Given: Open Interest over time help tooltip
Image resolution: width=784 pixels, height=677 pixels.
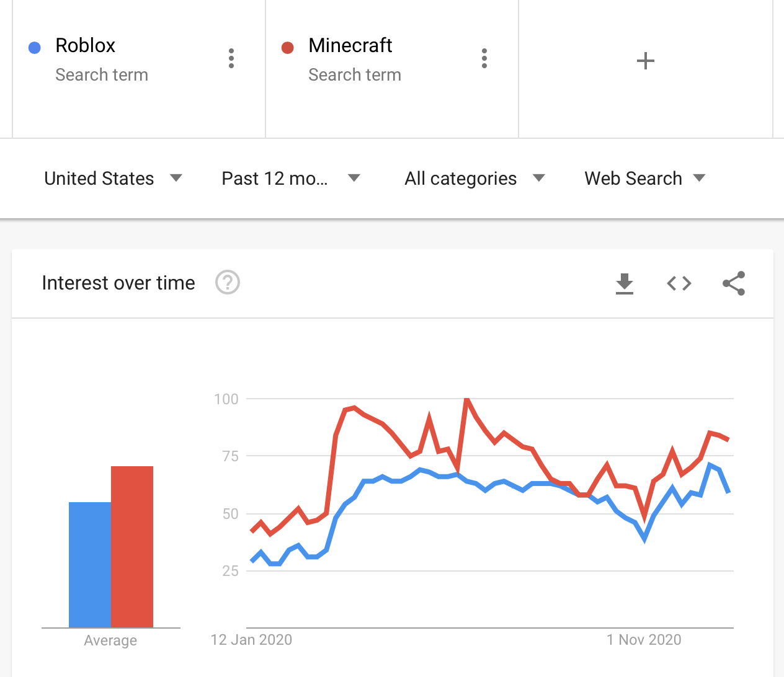Looking at the screenshot, I should pos(228,283).
